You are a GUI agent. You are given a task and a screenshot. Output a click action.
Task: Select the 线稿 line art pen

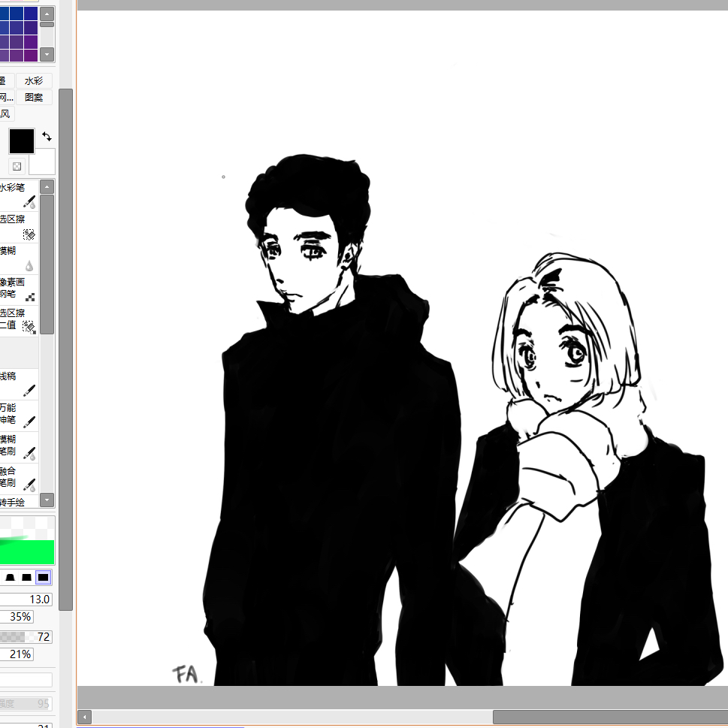point(18,383)
